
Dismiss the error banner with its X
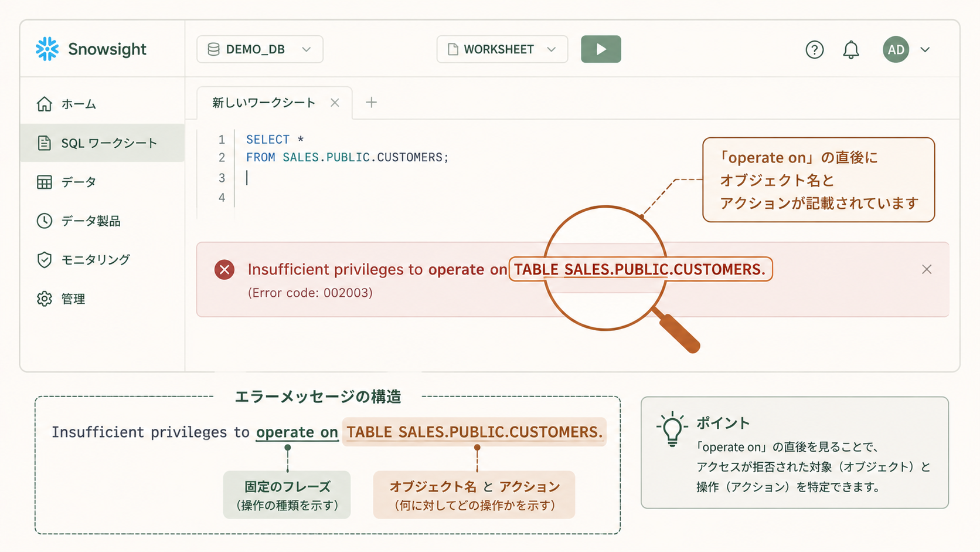tap(927, 269)
